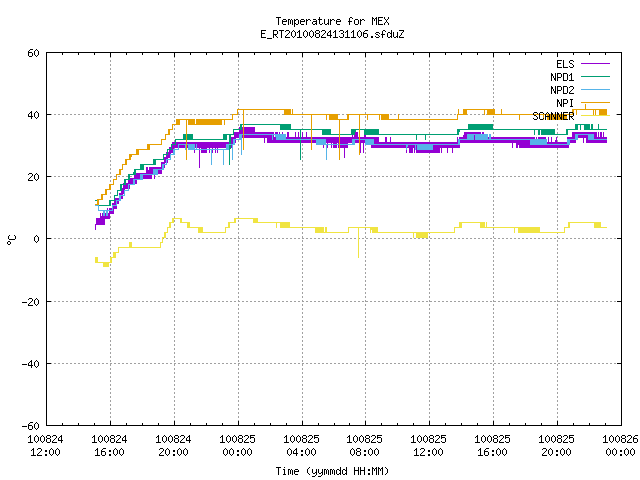The height and width of the screenshot is (480, 640).
Task: Click the y-axis label 40
Action: click(33, 115)
